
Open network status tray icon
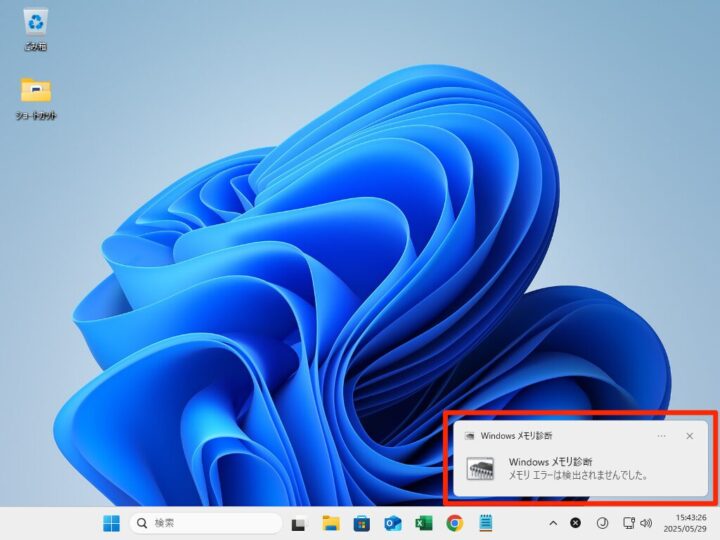click(629, 523)
